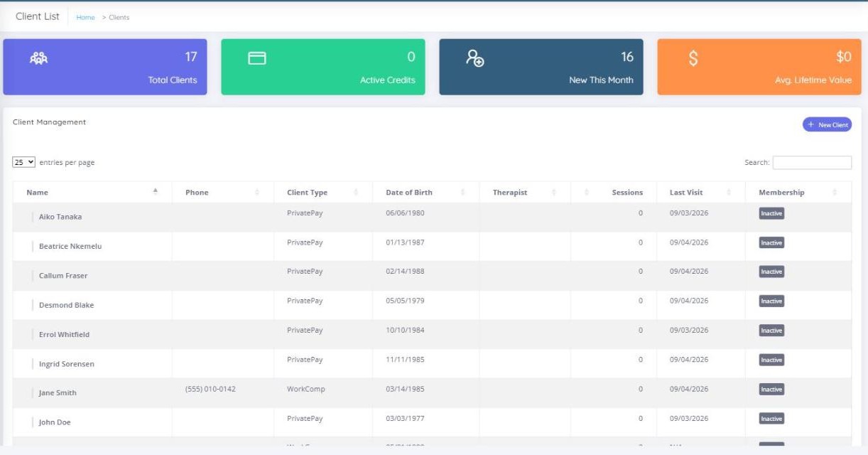The height and width of the screenshot is (455, 868).
Task: Click Inactive badge for Callum Fraser
Action: point(771,272)
